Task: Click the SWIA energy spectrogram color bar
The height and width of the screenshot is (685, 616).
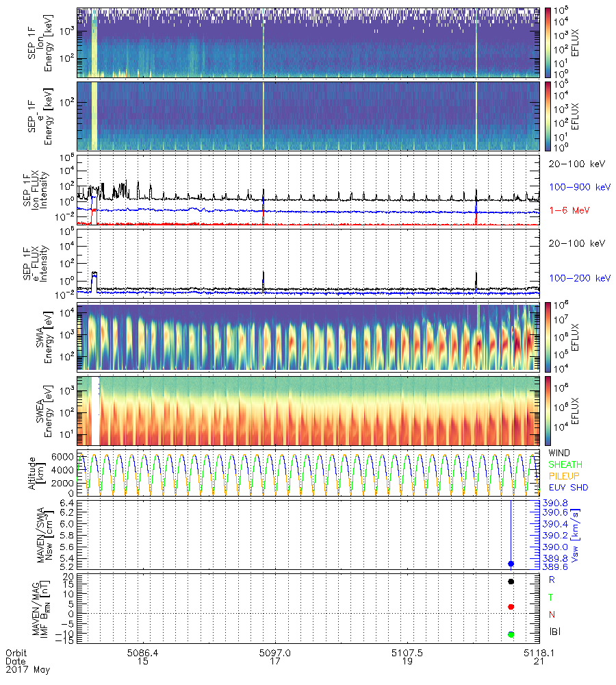Action: point(548,336)
